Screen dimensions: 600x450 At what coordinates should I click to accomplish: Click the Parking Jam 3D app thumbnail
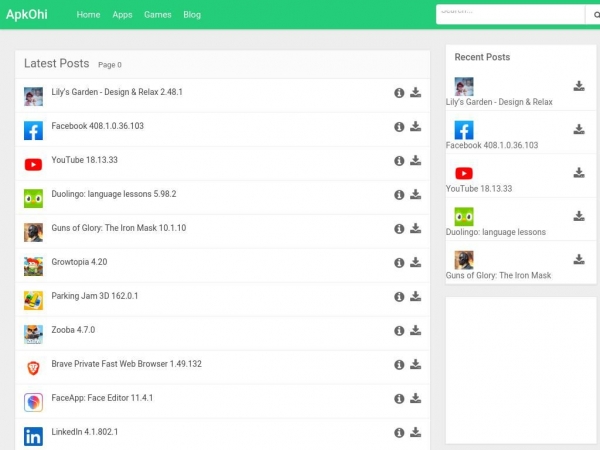[33, 300]
